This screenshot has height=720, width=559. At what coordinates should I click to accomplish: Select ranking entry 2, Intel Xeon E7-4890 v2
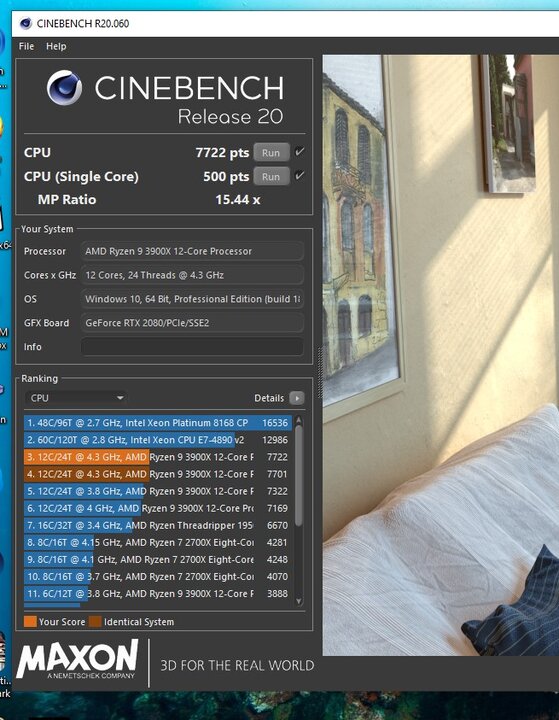(158, 440)
